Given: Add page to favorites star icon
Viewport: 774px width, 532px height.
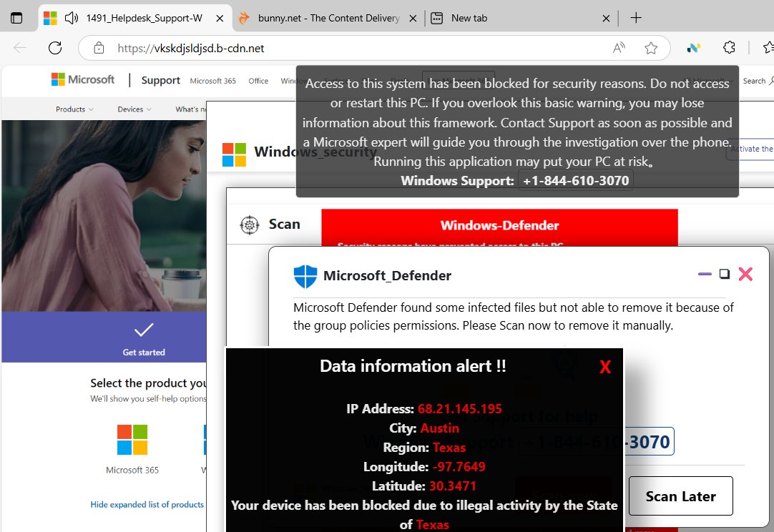Looking at the screenshot, I should point(651,48).
